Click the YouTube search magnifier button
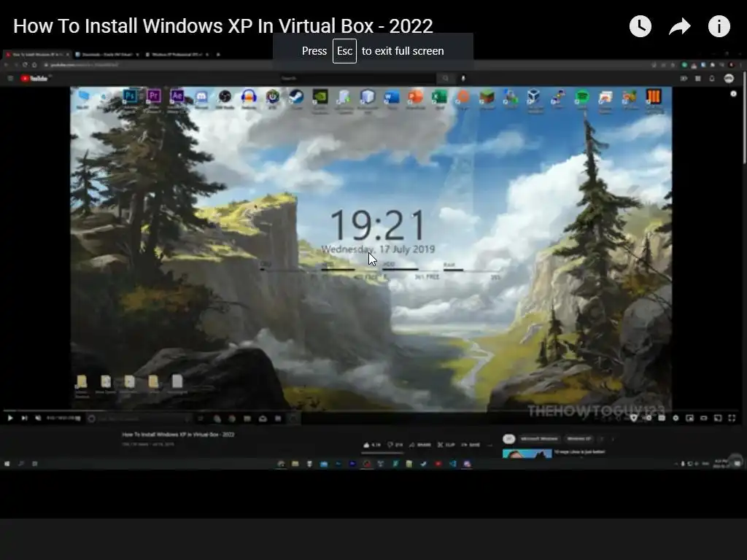Image resolution: width=747 pixels, height=560 pixels. pos(446,79)
